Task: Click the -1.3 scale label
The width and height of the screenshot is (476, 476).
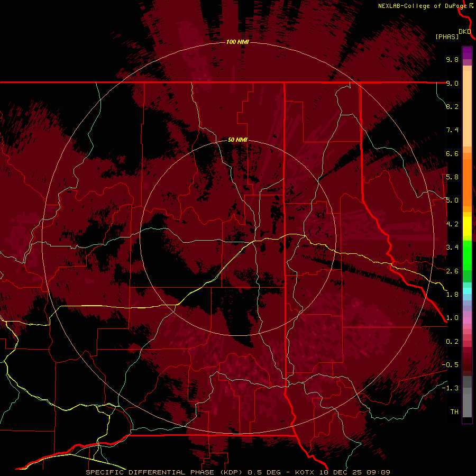Action: click(450, 388)
